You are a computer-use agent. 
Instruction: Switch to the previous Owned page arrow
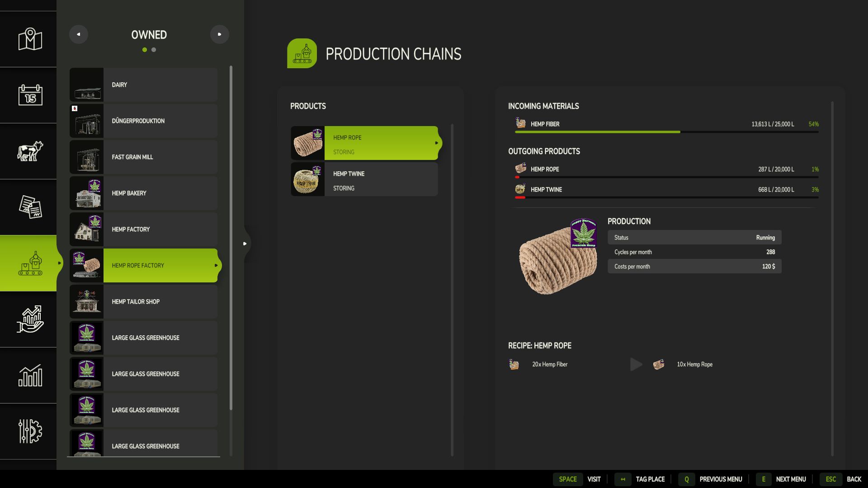pos(79,34)
